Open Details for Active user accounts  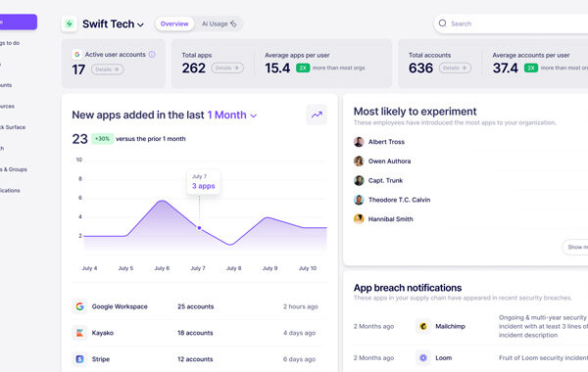coord(107,70)
